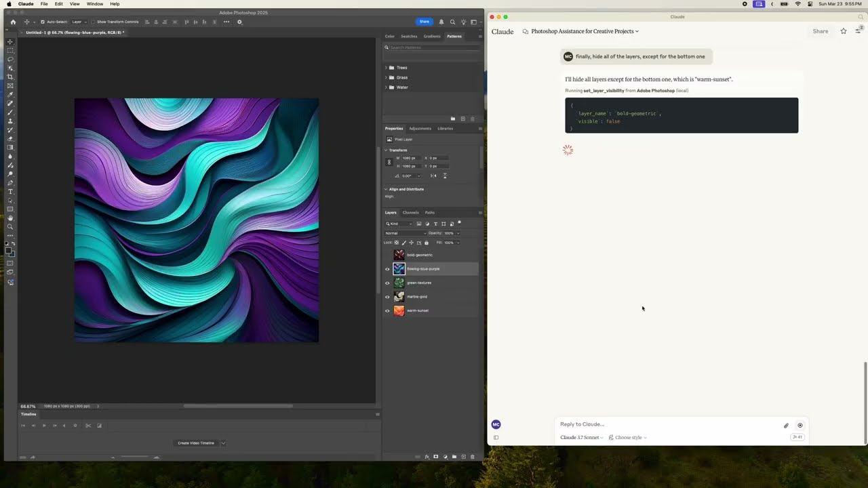Select the Clone Stamp tool

(x=10, y=121)
